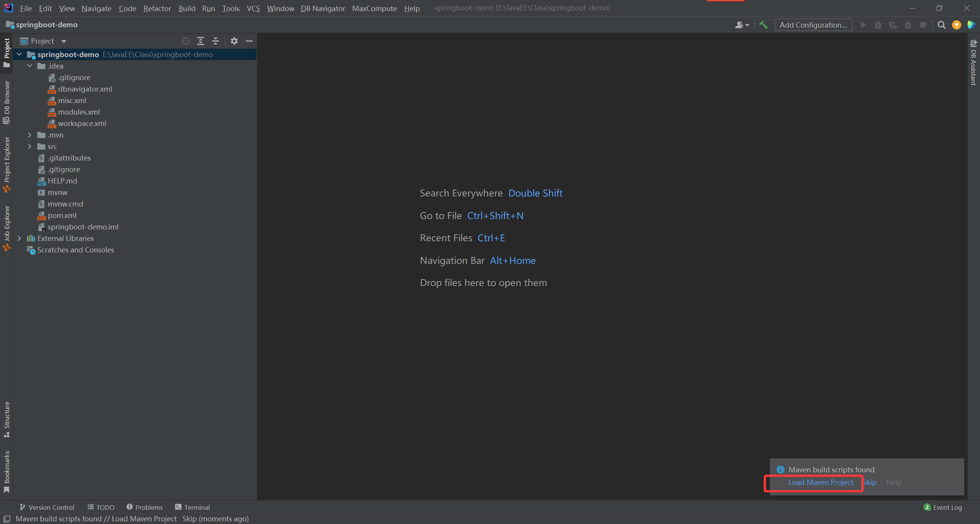Open the Window menu
980x524 pixels.
(280, 8)
